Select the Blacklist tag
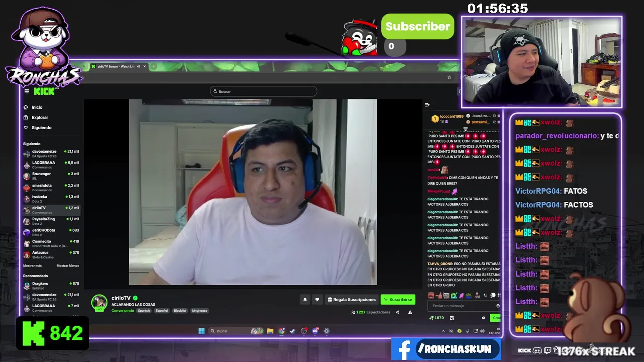 tap(180, 311)
